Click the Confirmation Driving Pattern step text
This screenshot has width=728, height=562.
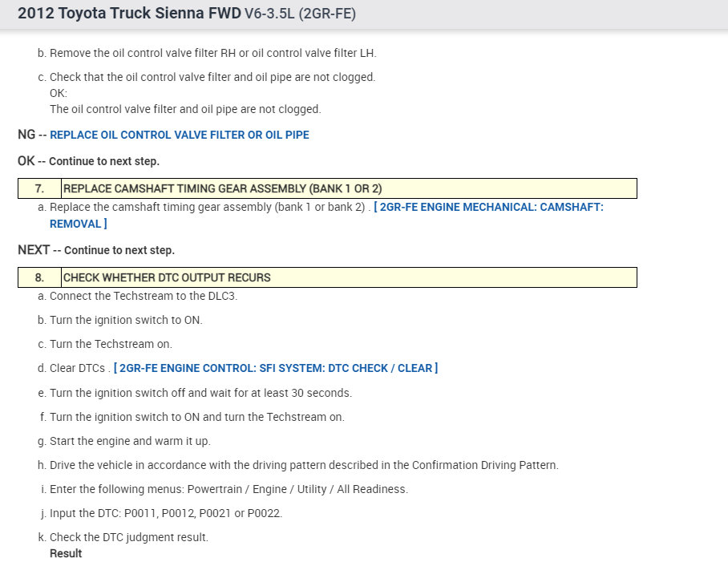tap(304, 465)
